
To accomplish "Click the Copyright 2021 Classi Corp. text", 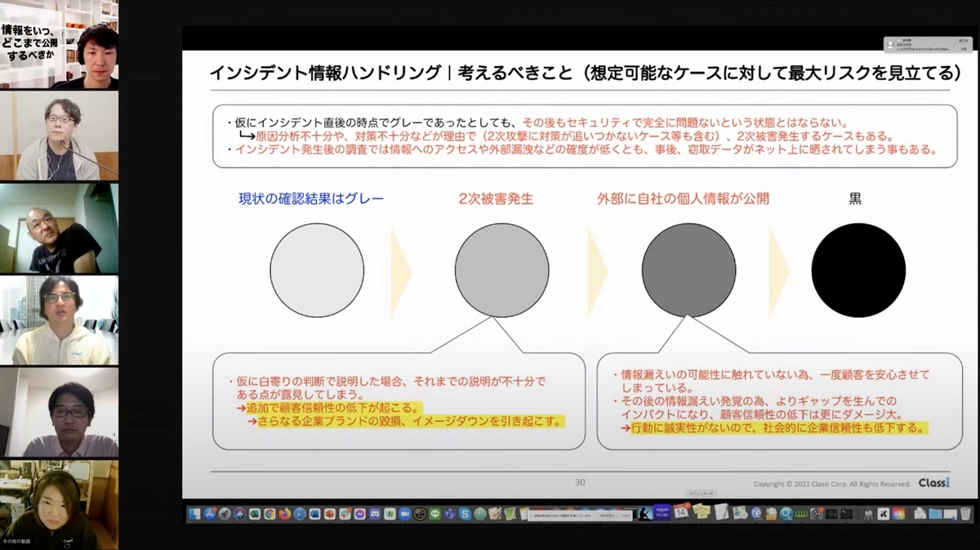I will pos(831,485).
